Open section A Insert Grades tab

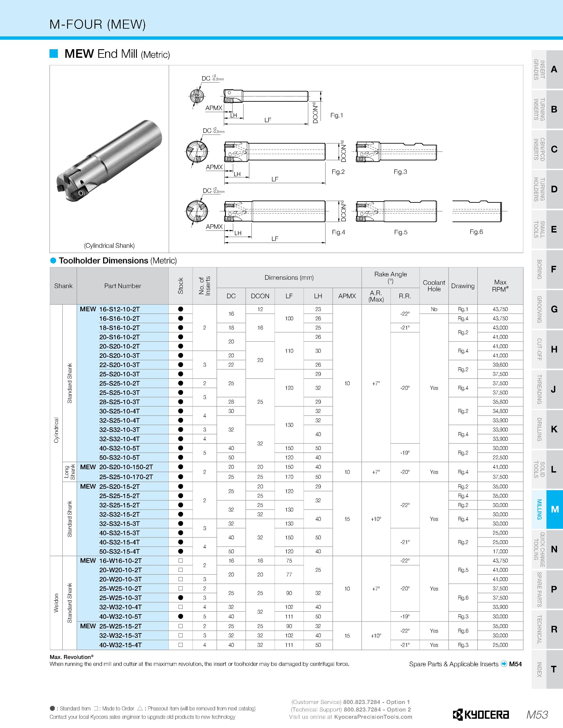tap(547, 69)
